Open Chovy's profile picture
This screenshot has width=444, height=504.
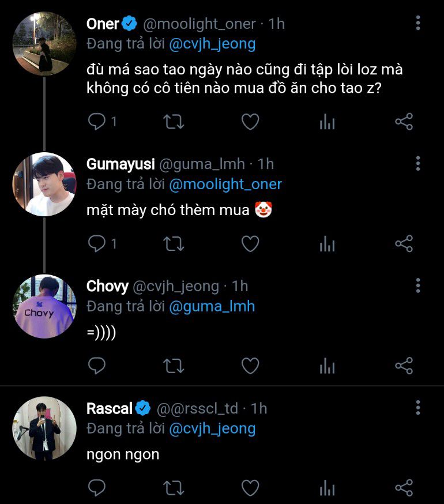tap(44, 306)
